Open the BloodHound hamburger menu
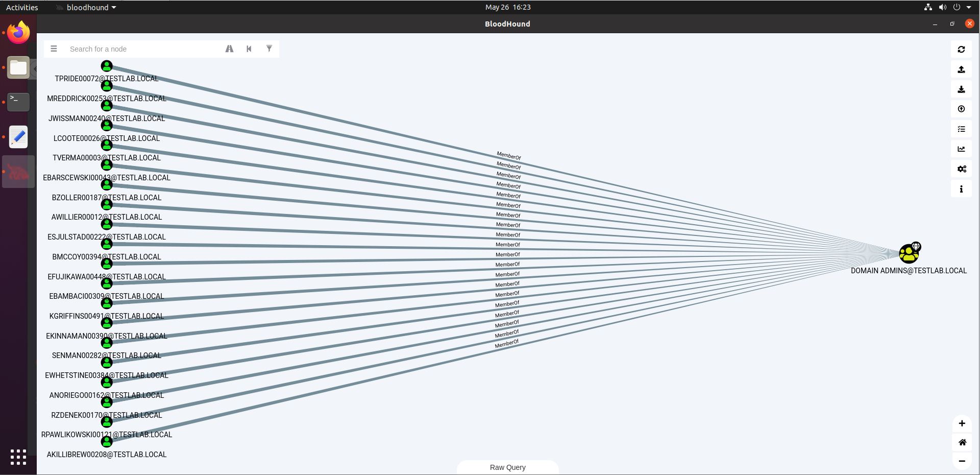Screen dimensions: 980x475 (54, 49)
